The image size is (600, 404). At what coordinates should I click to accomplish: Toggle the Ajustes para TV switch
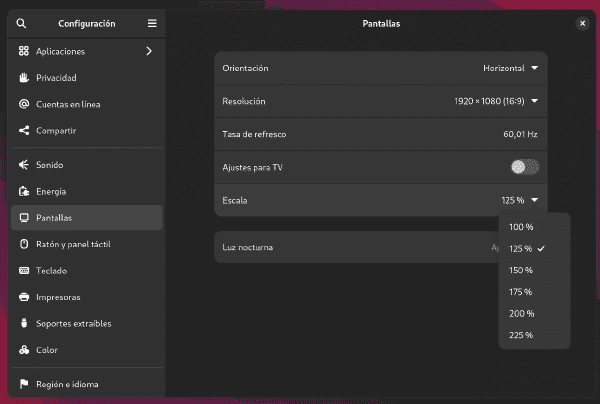[x=525, y=167]
